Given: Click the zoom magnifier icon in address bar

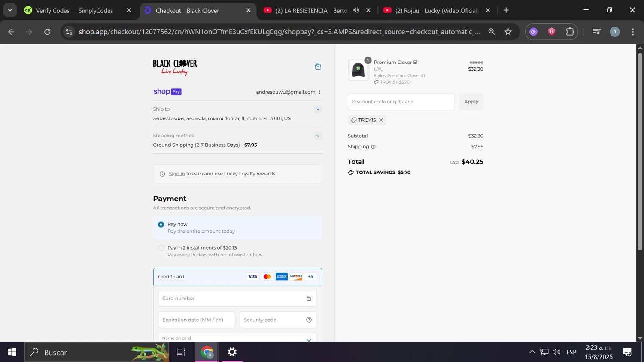Looking at the screenshot, I should point(492,32).
